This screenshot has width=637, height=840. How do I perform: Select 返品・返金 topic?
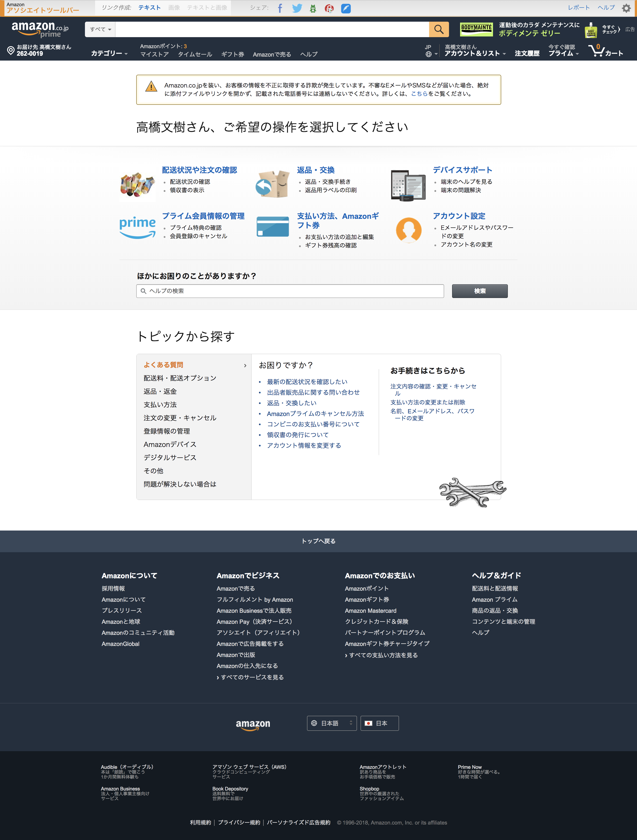click(x=160, y=391)
